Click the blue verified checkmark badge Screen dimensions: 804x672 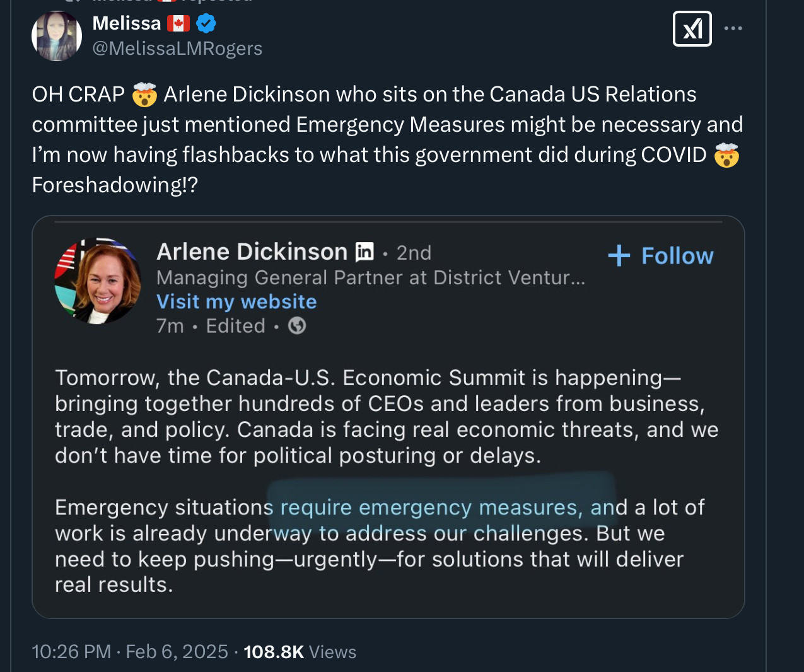206,23
